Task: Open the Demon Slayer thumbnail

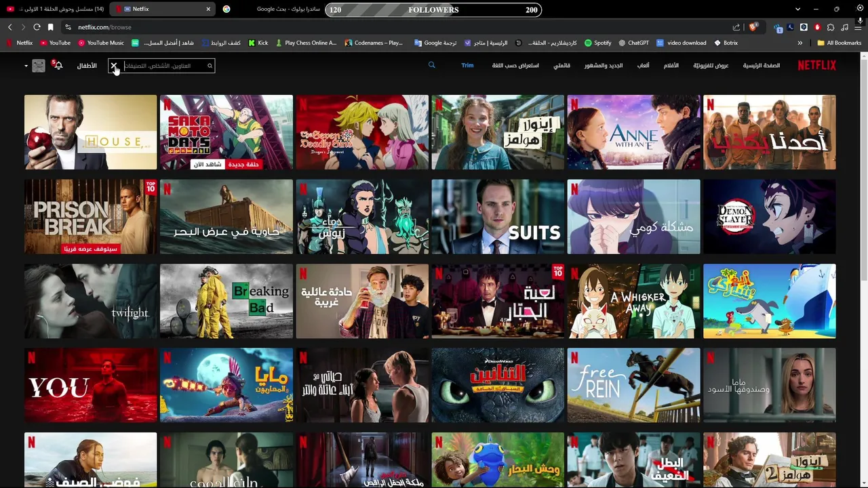Action: pyautogui.click(x=770, y=217)
